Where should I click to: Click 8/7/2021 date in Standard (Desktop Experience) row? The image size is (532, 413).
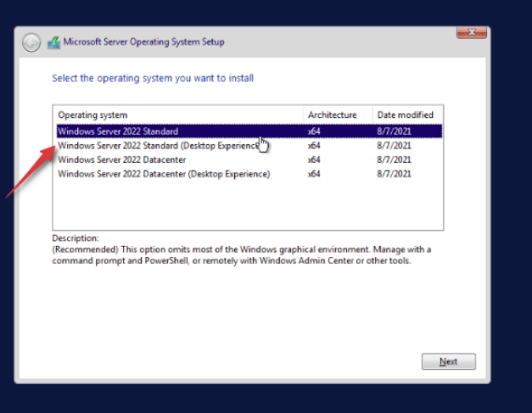click(394, 146)
